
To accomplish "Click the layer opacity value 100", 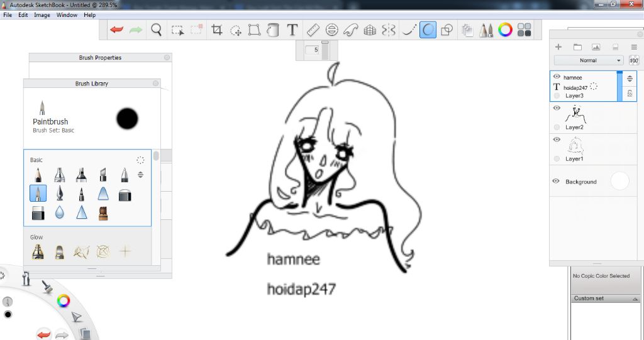I will pyautogui.click(x=634, y=60).
